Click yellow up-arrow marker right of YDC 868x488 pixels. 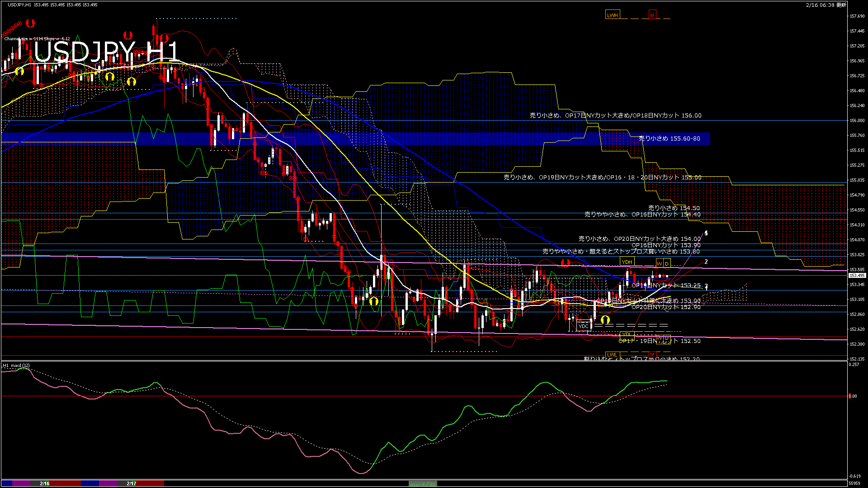point(605,320)
